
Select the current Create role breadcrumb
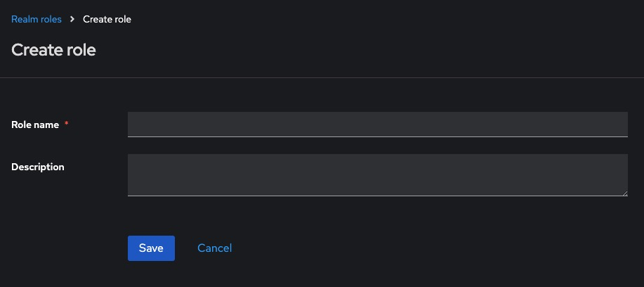107,19
